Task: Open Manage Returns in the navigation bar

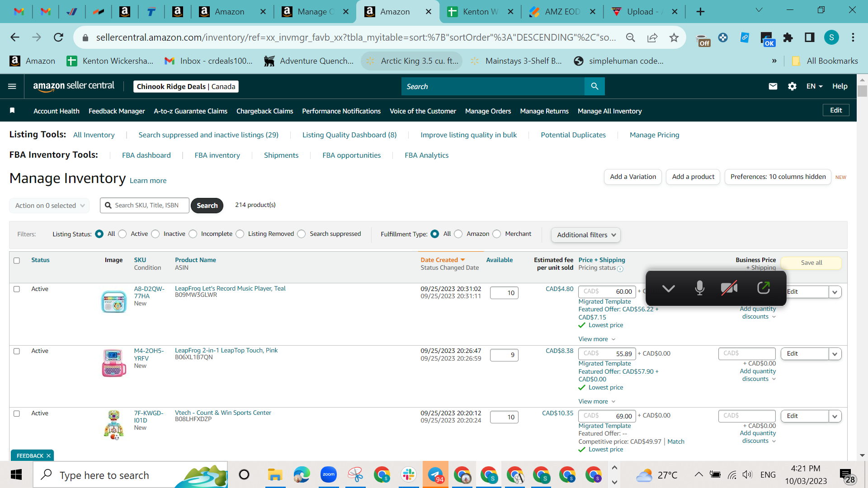Action: [x=544, y=111]
